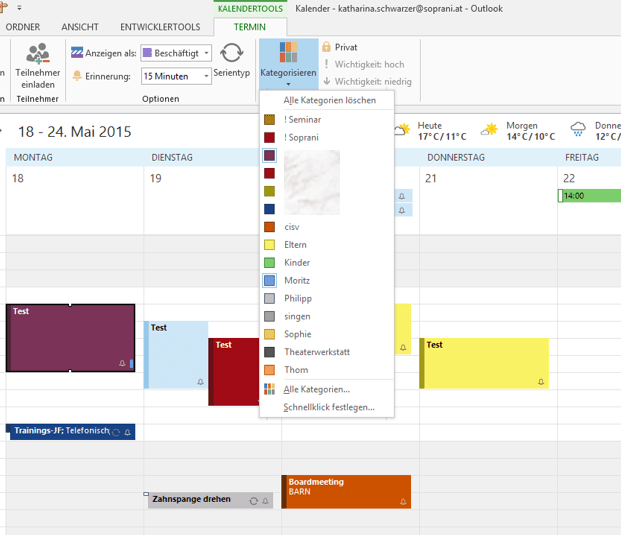The image size is (621, 535).
Task: Click day number 19 in Dienstag column
Action: click(x=156, y=179)
